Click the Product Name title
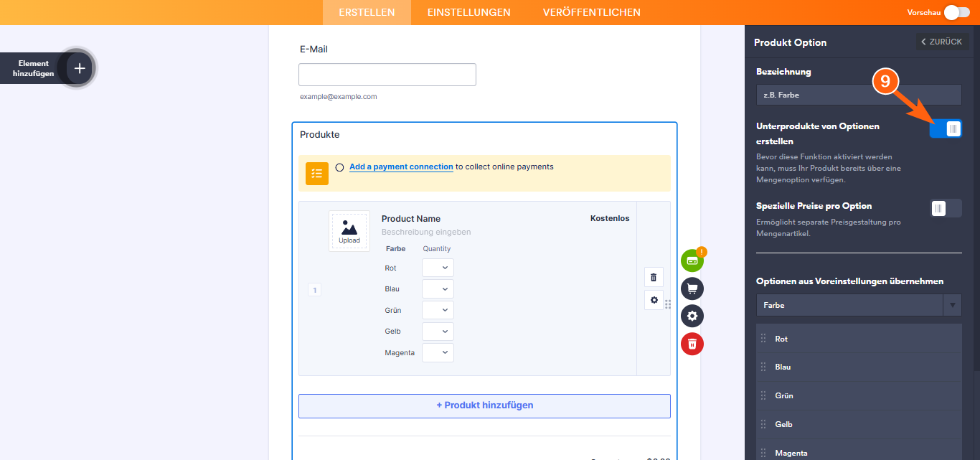The width and height of the screenshot is (980, 460). (411, 219)
